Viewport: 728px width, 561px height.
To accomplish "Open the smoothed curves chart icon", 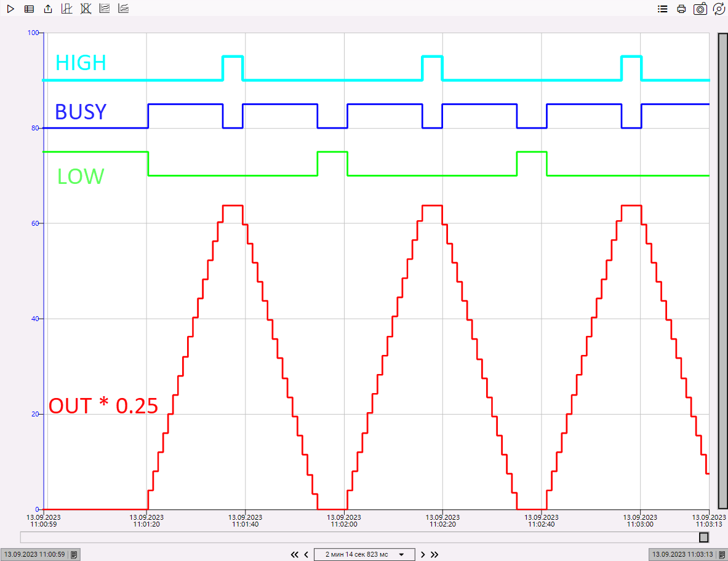I will (123, 9).
